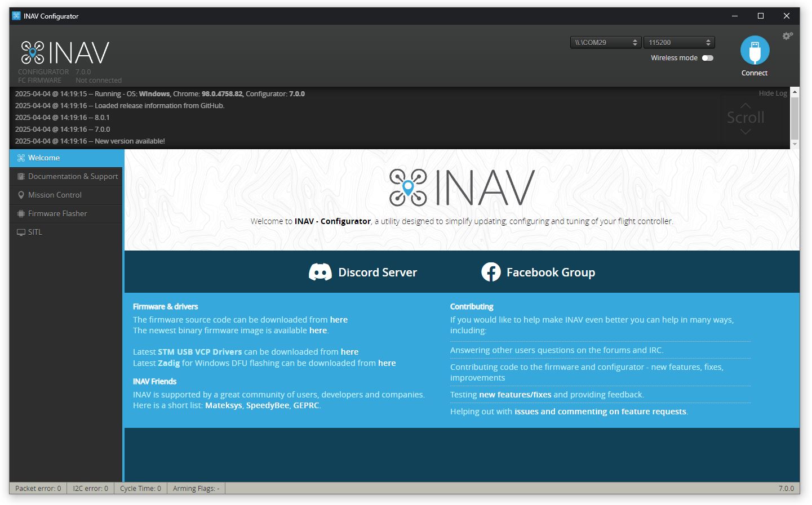Viewport: 812px width, 505px height.
Task: Click the log scrollbar down arrow
Action: click(x=795, y=145)
